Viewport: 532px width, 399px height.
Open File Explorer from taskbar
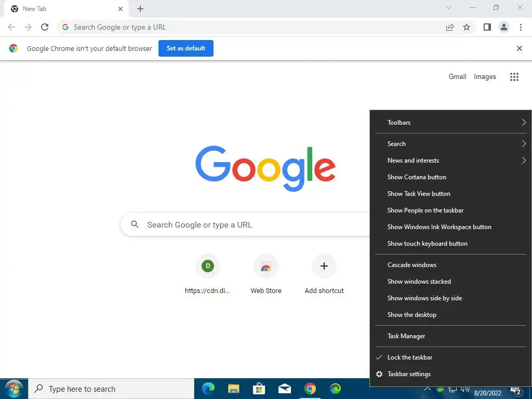(x=233, y=389)
